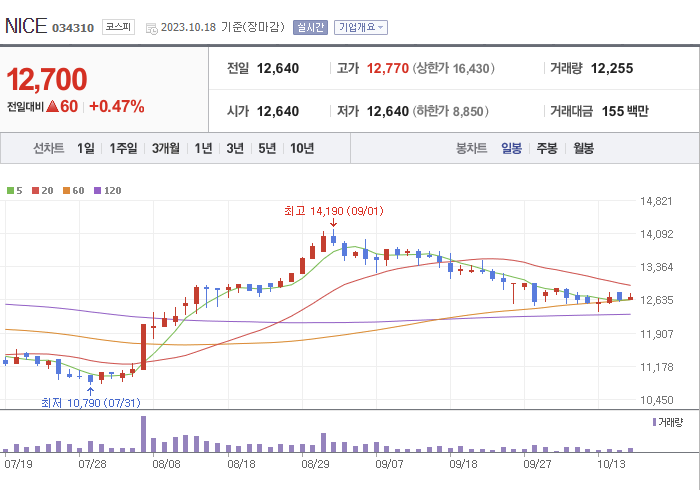The image size is (700, 490).
Task: Click the 실시간 button
Action: (310, 28)
